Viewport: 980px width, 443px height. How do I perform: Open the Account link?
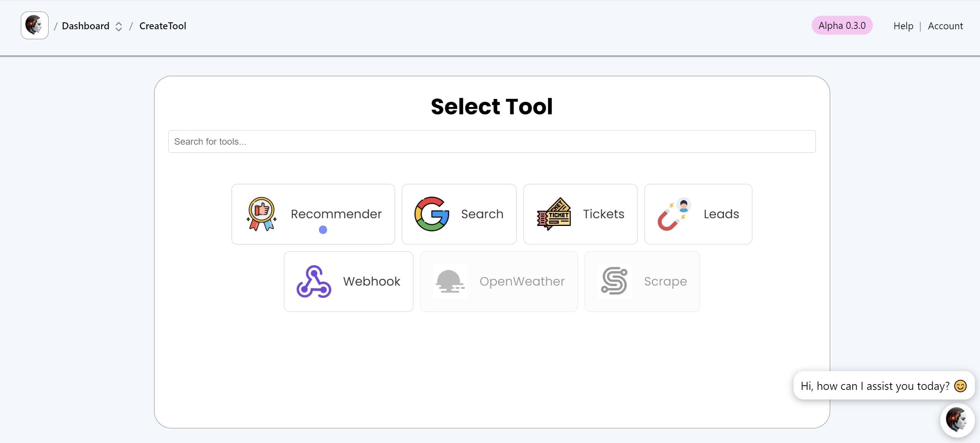tap(945, 26)
